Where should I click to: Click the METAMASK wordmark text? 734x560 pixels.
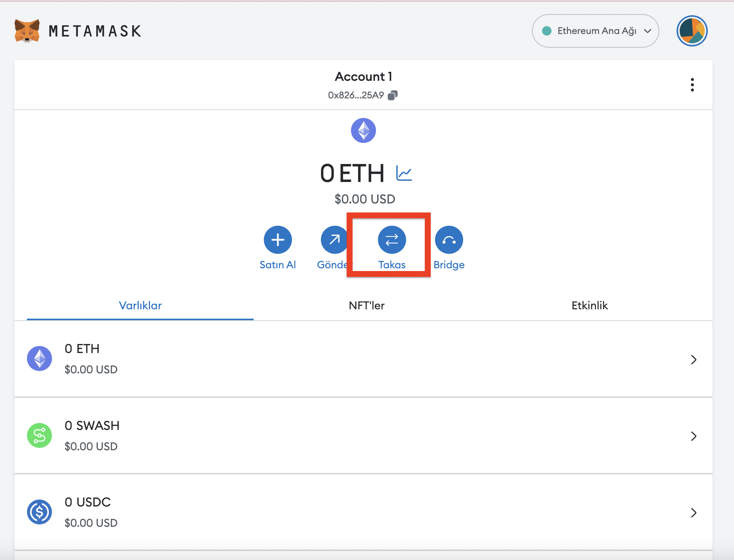click(95, 31)
